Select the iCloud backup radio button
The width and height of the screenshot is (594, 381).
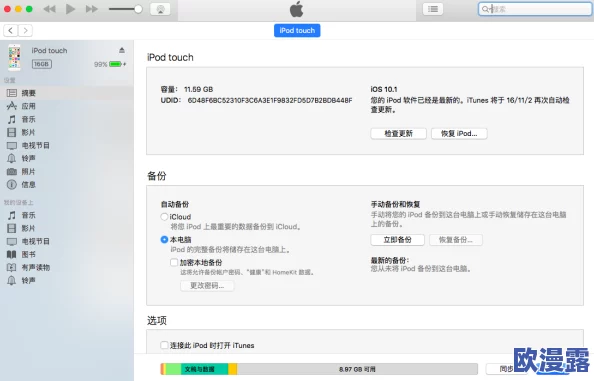tap(164, 217)
